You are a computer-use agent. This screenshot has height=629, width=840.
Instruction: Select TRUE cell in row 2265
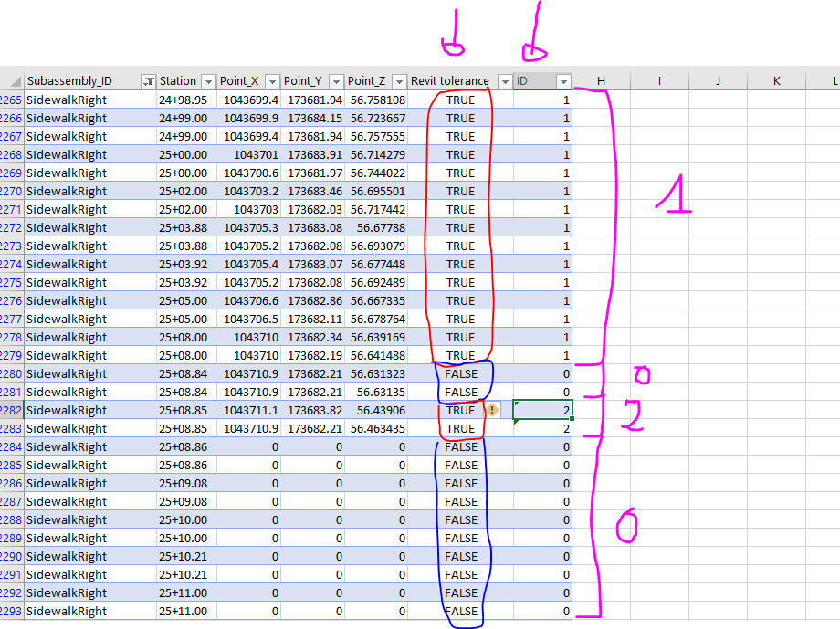click(x=460, y=100)
